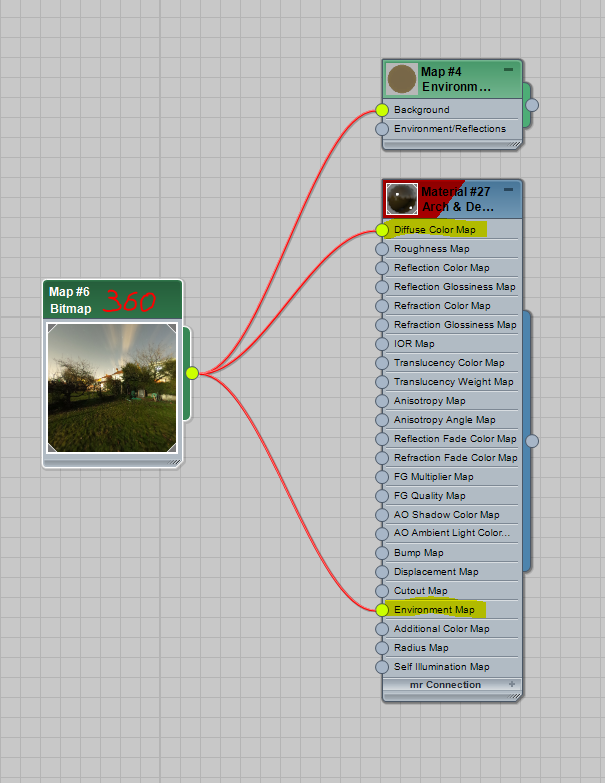Select the Self Illumination Map slot label
Image resolution: width=605 pixels, height=783 pixels.
441,667
